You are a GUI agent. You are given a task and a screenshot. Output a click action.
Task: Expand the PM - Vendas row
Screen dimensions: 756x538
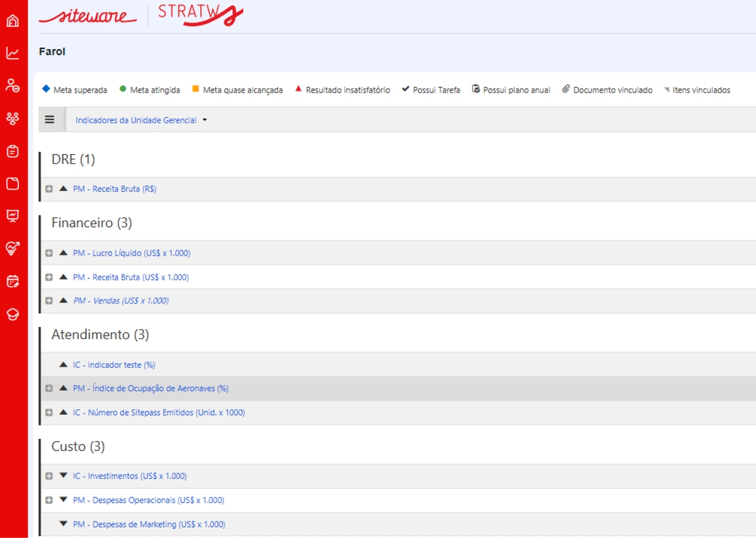coord(49,301)
